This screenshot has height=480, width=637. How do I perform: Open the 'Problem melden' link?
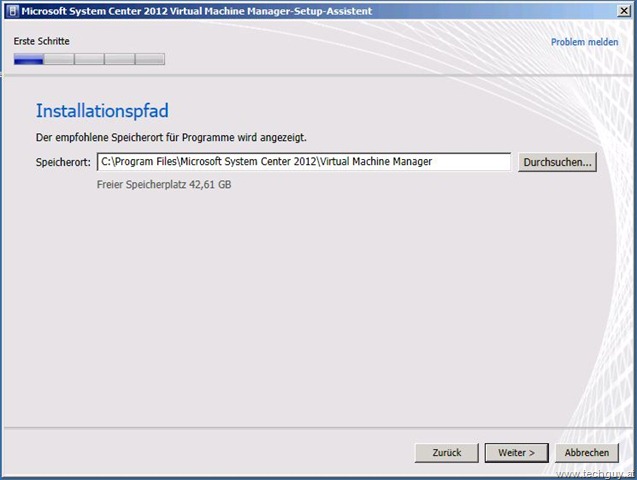[584, 42]
